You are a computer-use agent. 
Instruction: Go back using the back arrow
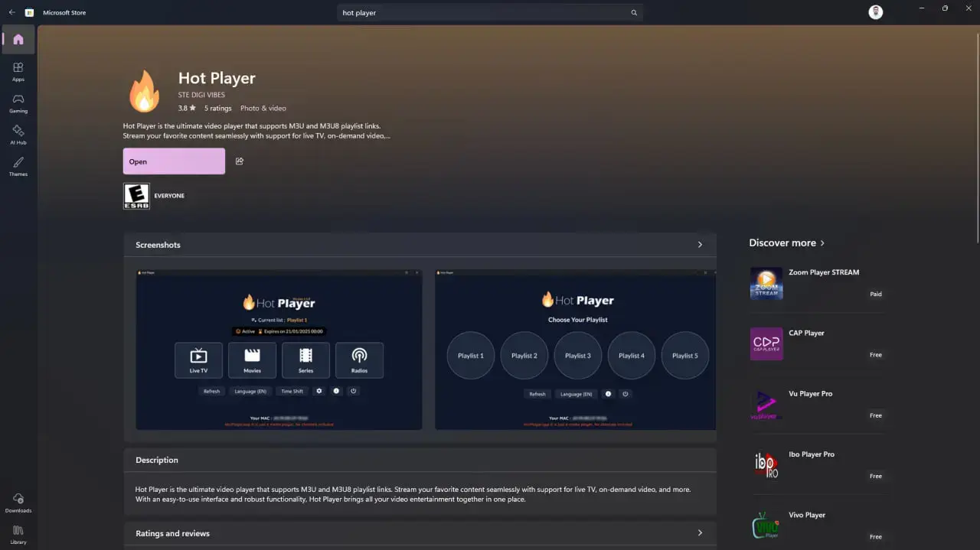[11, 12]
